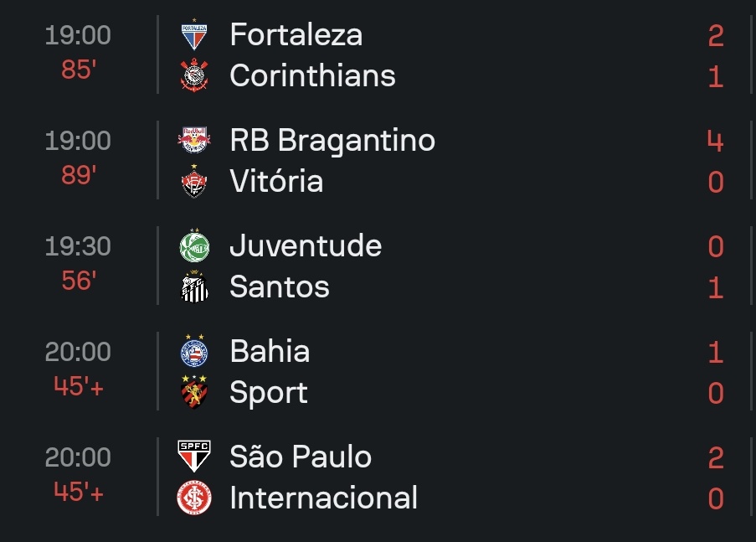This screenshot has width=756, height=542.
Task: Select the Internacional team name
Action: (323, 498)
